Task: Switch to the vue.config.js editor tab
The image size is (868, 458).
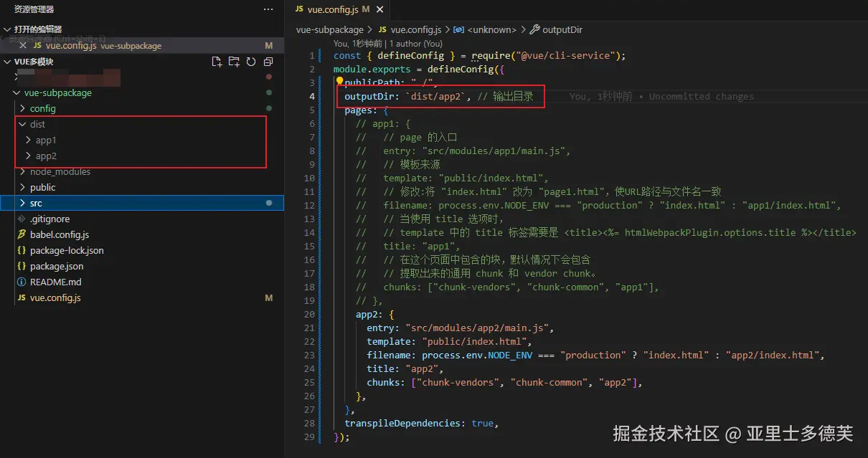Action: [x=339, y=9]
